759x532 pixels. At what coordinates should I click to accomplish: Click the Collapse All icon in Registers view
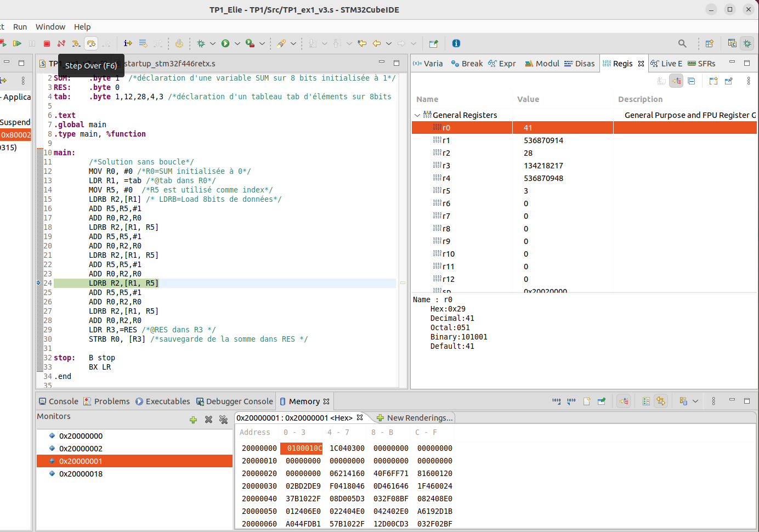coord(692,81)
